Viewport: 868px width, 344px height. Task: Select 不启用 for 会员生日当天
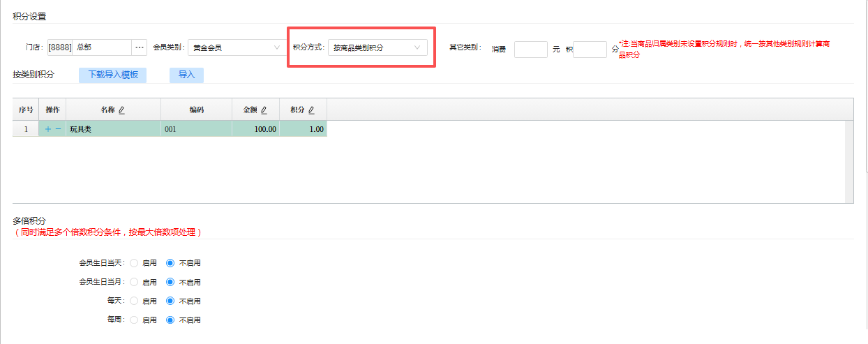(x=170, y=263)
